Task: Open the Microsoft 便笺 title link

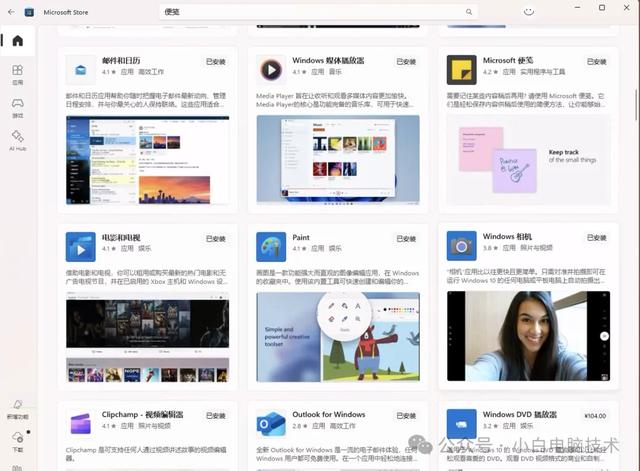Action: [508, 60]
